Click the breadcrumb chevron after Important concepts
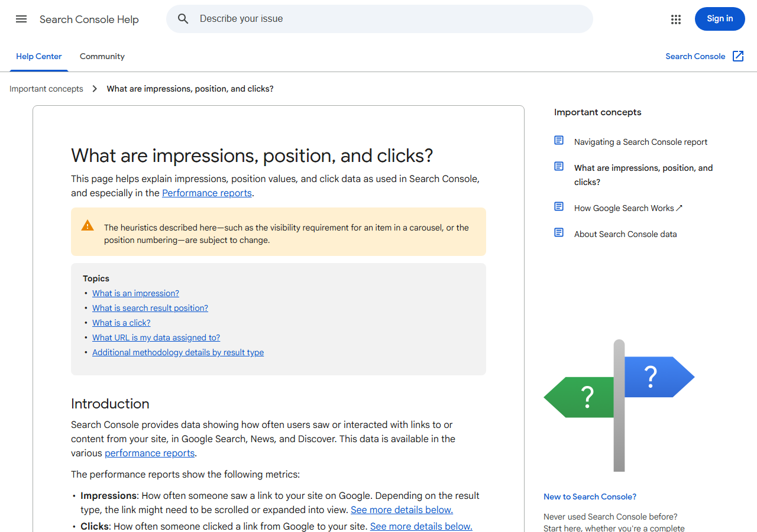 tap(95, 89)
